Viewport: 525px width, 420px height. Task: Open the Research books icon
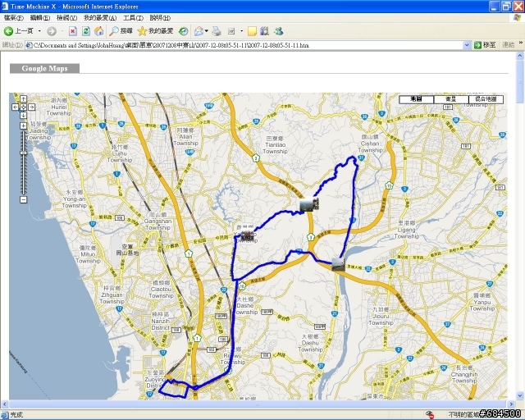(x=264, y=31)
